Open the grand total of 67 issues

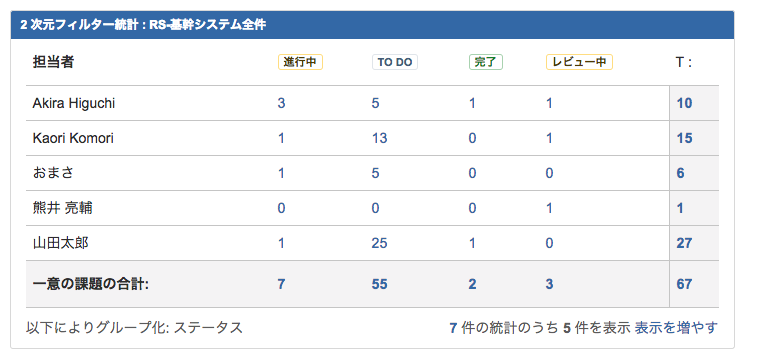[x=685, y=284]
